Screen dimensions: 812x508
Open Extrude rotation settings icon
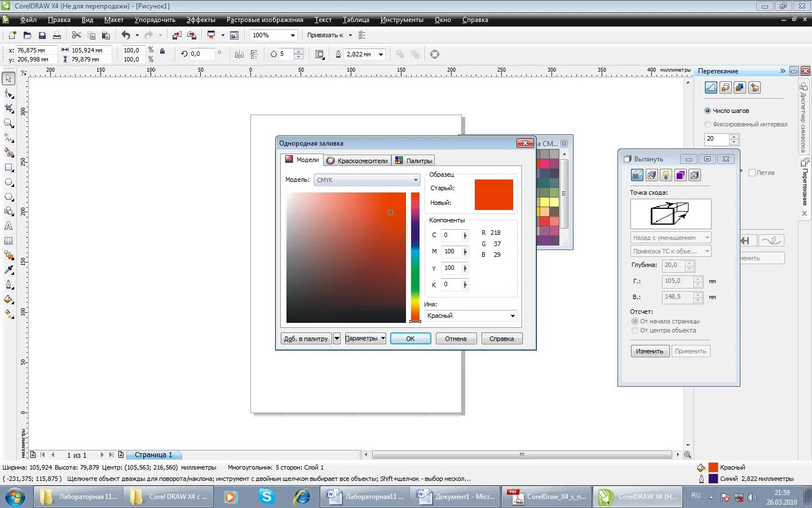pyautogui.click(x=652, y=175)
